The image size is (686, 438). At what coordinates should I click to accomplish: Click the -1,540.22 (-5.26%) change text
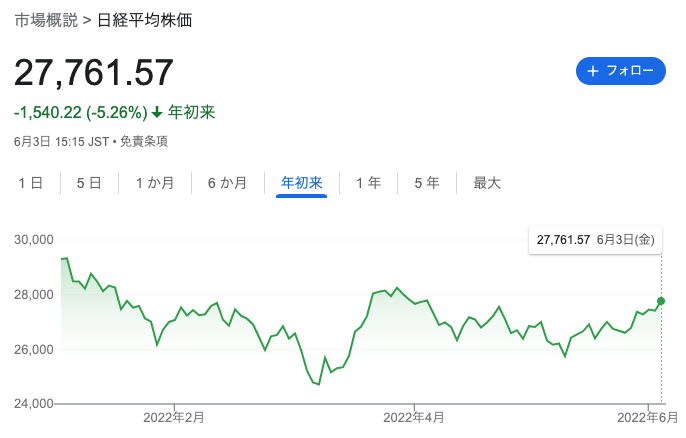pyautogui.click(x=80, y=112)
